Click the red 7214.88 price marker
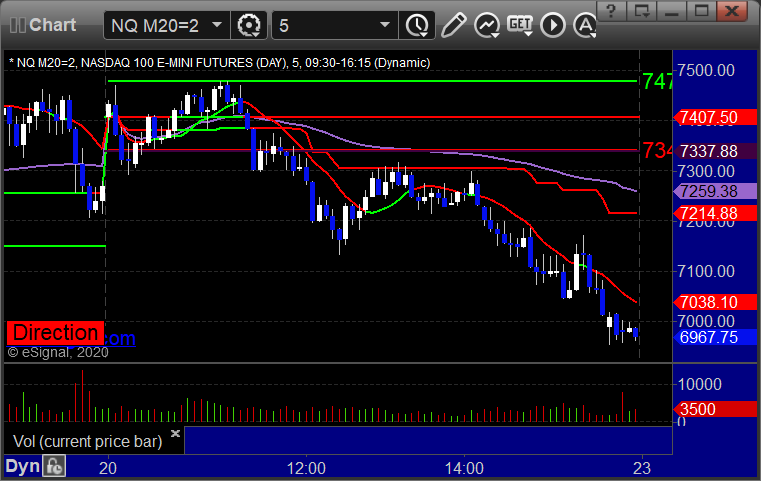Image resolution: width=761 pixels, height=481 pixels. pyautogui.click(x=715, y=213)
